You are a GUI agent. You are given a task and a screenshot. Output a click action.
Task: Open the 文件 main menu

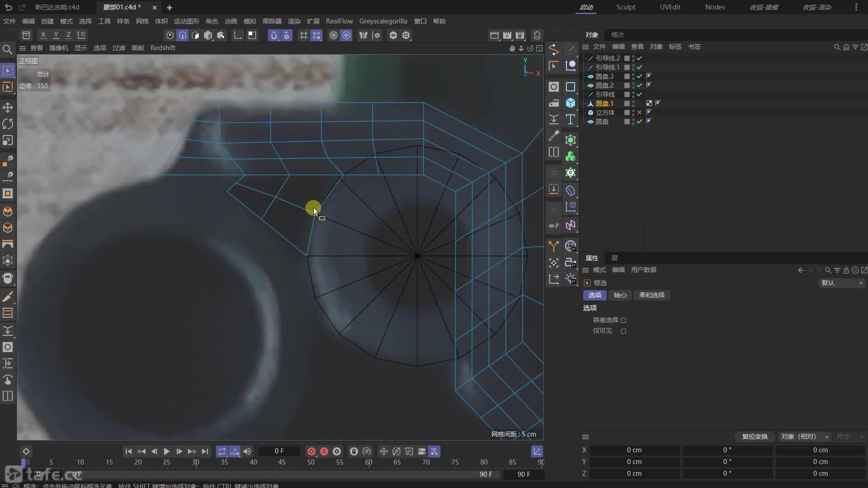pyautogui.click(x=9, y=21)
